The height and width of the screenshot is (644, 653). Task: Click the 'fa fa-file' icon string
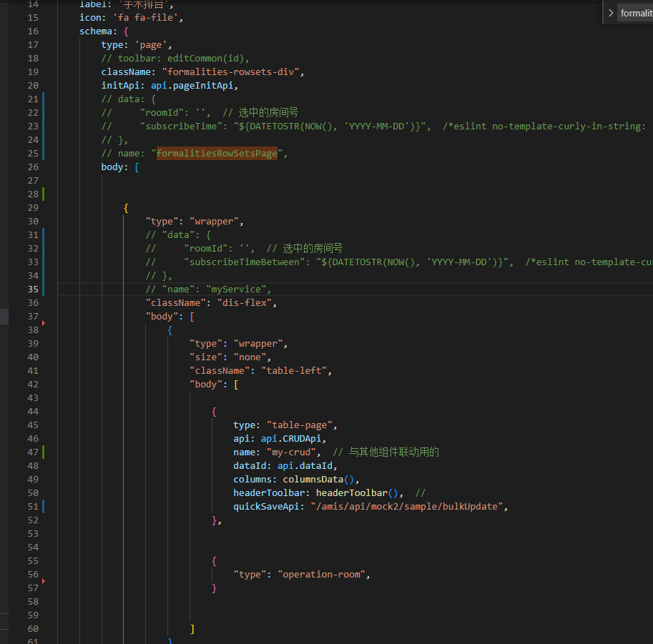click(146, 17)
